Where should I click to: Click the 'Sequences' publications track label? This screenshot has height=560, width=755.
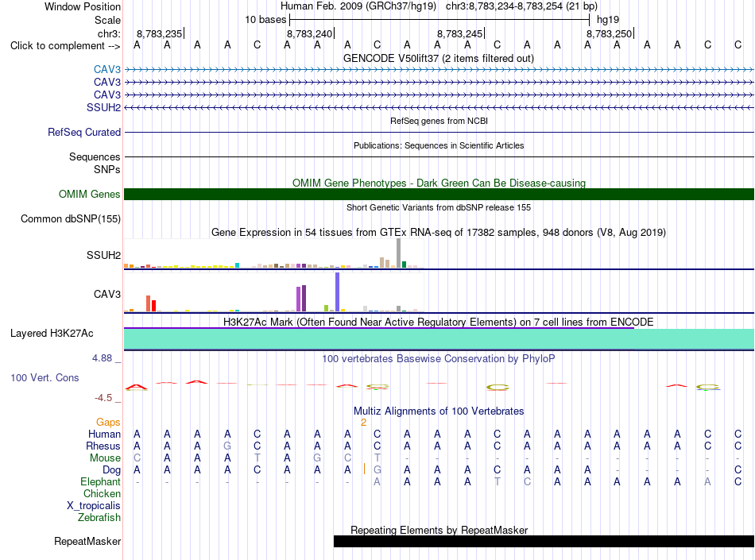click(95, 156)
